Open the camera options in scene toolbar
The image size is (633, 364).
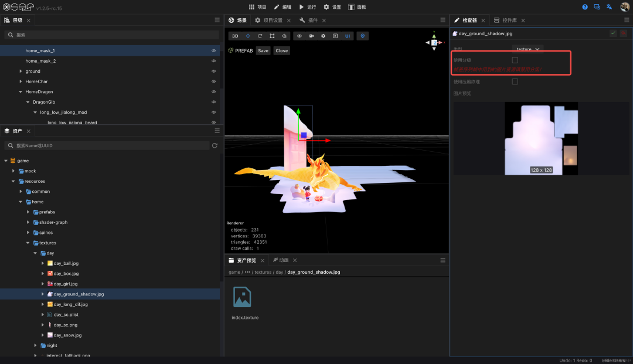(x=311, y=36)
